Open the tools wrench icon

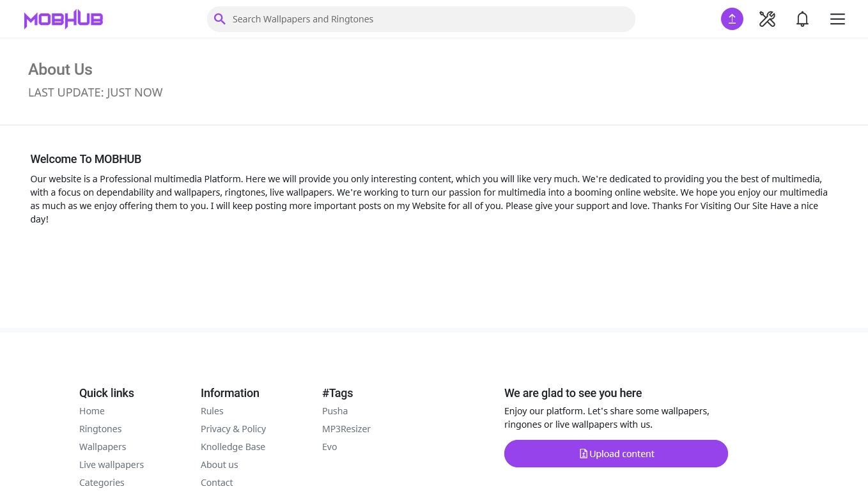point(767,19)
